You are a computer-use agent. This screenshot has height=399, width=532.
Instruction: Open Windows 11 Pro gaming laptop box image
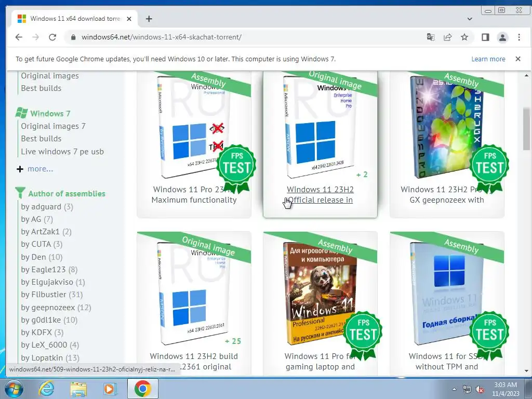tap(320, 294)
